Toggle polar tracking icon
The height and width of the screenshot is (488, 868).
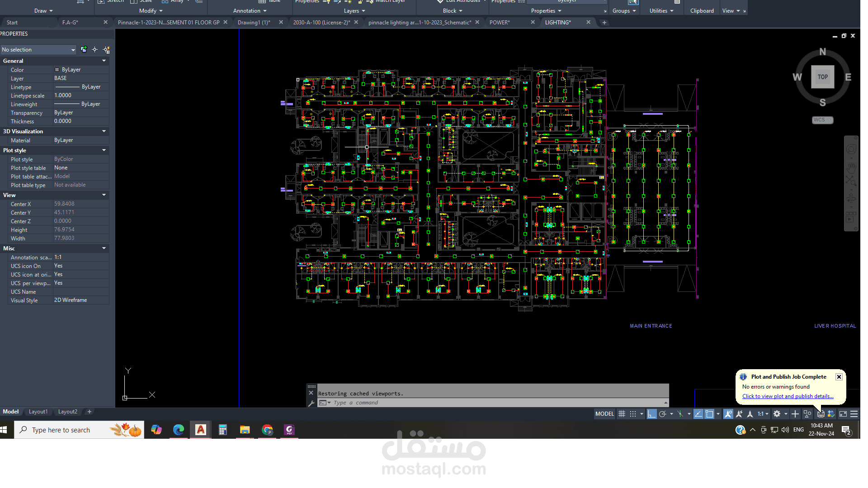pos(663,414)
